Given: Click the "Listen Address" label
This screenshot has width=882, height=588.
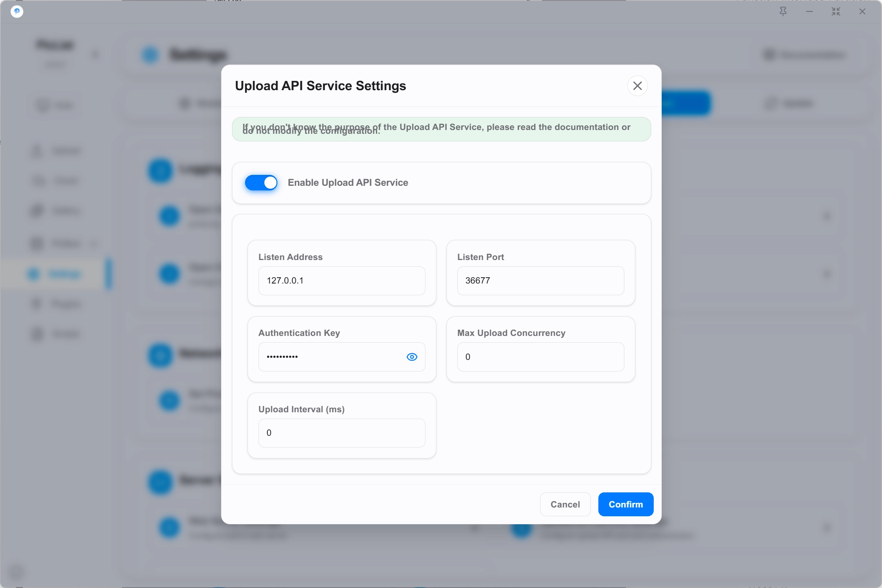Looking at the screenshot, I should click(x=290, y=257).
